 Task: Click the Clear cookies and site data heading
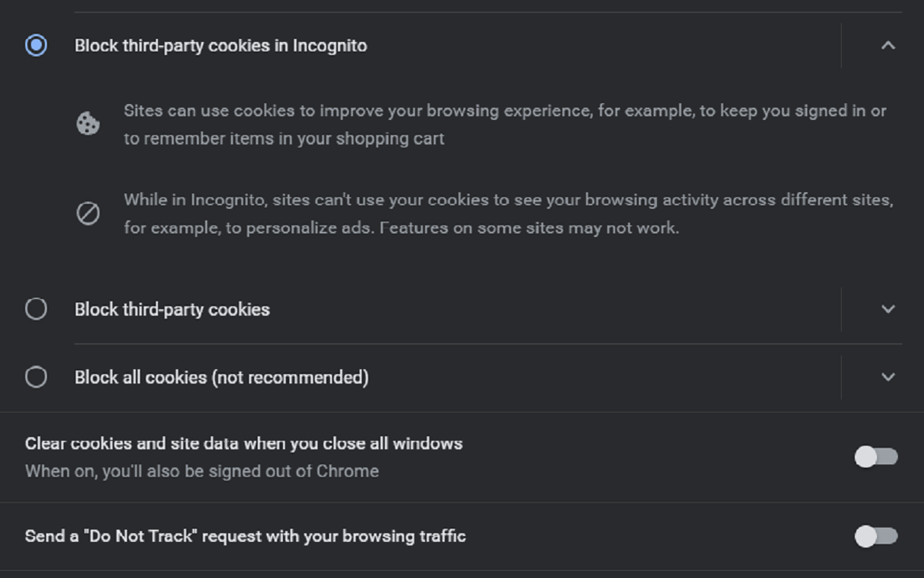[x=243, y=443]
